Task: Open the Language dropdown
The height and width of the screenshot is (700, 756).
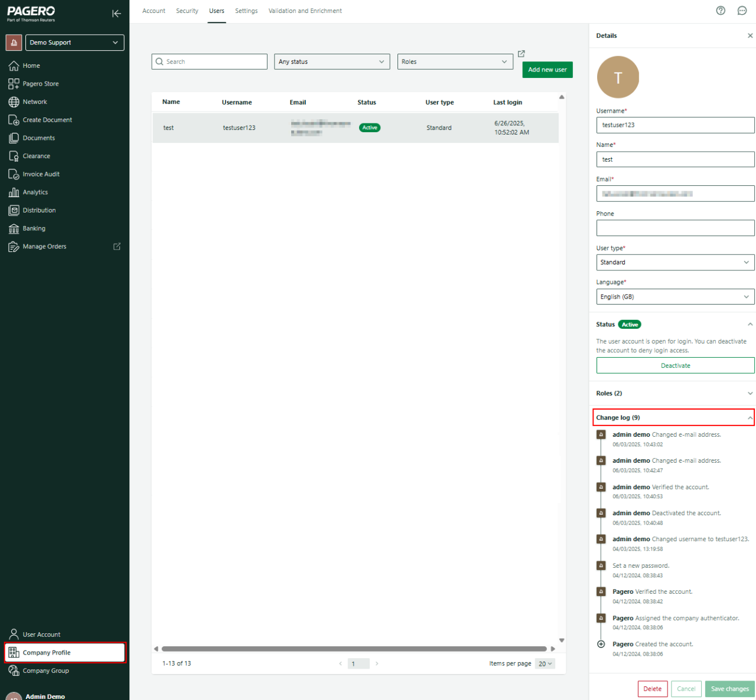Action: click(674, 297)
